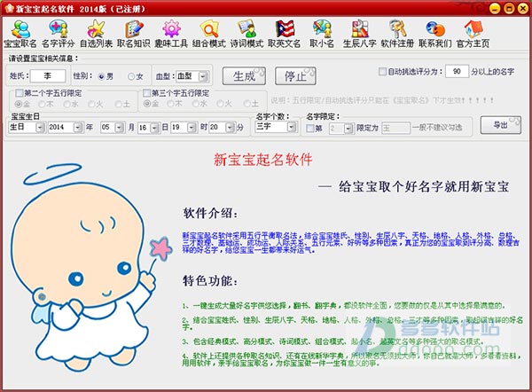Open the 血型 dropdown

[x=203, y=76]
